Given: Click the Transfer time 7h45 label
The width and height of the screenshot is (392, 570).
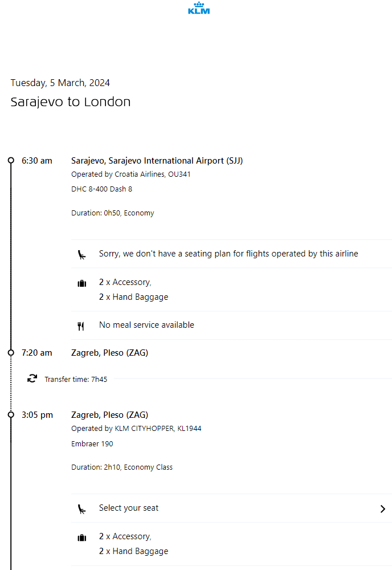Looking at the screenshot, I should [76, 379].
